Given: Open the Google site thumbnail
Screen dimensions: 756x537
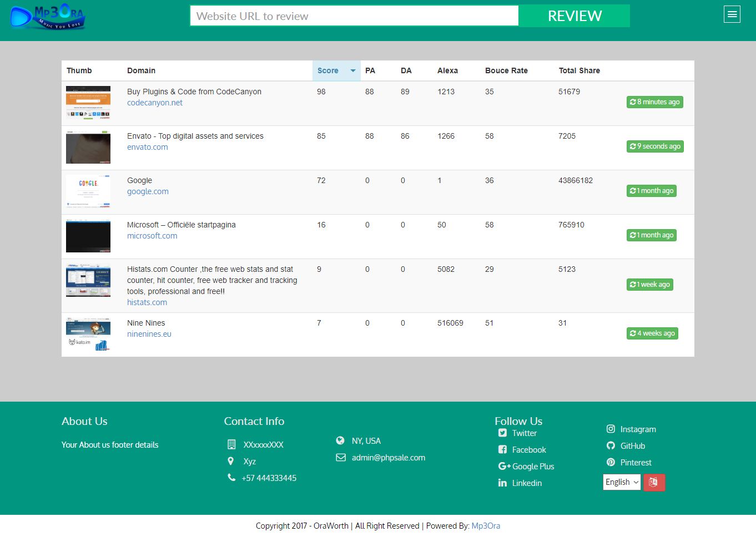Looking at the screenshot, I should coord(88,191).
